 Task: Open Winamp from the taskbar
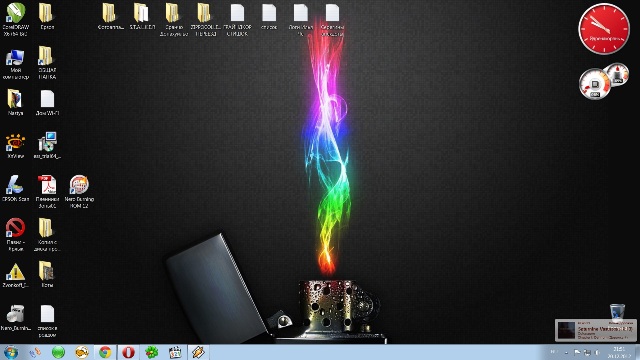coord(198,352)
